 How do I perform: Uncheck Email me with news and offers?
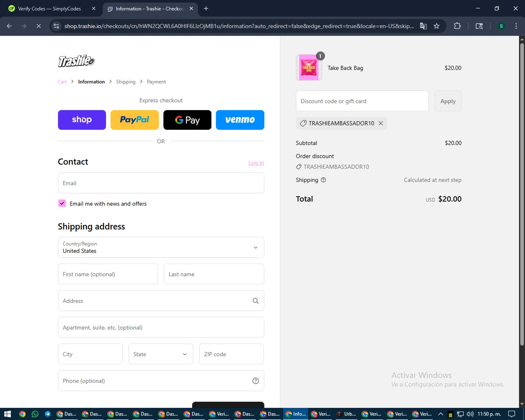(x=62, y=203)
